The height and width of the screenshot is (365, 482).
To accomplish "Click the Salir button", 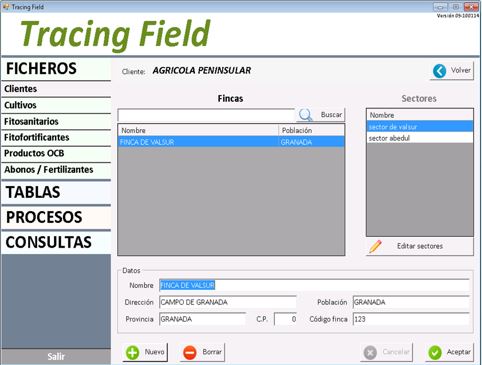I will (56, 357).
